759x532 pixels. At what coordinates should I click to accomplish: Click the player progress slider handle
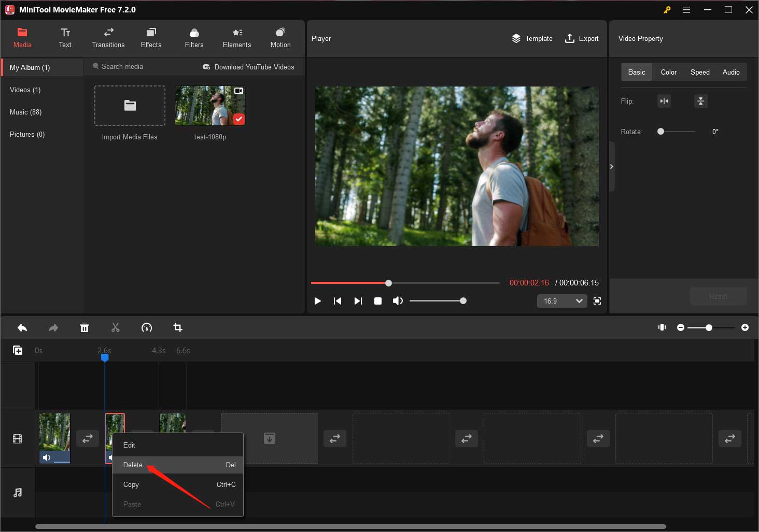[x=389, y=283]
